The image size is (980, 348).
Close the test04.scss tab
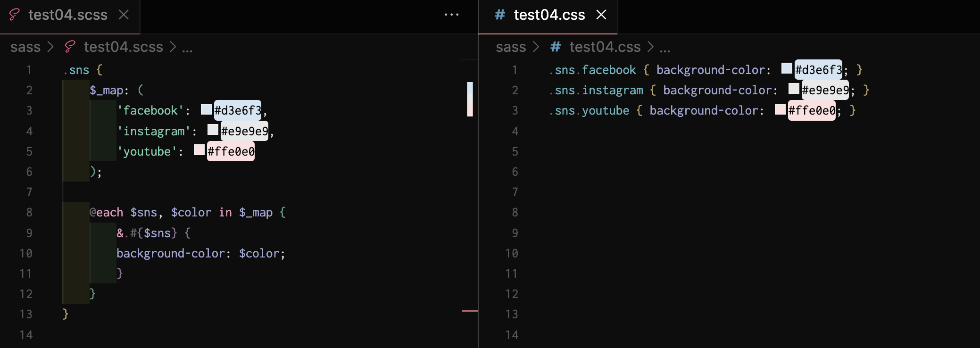click(124, 15)
